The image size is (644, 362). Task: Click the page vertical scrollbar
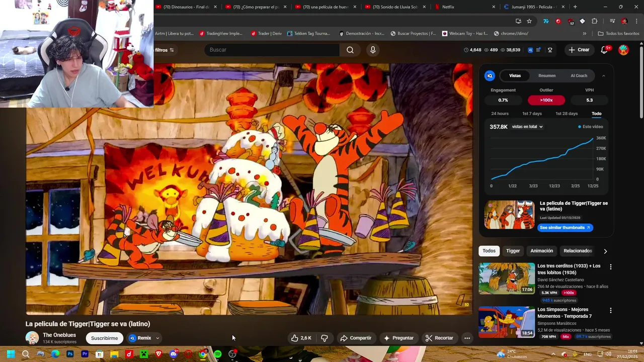[641, 83]
